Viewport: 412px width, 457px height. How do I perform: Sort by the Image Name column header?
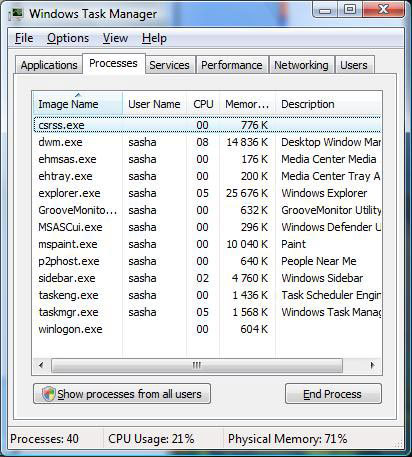coord(78,104)
